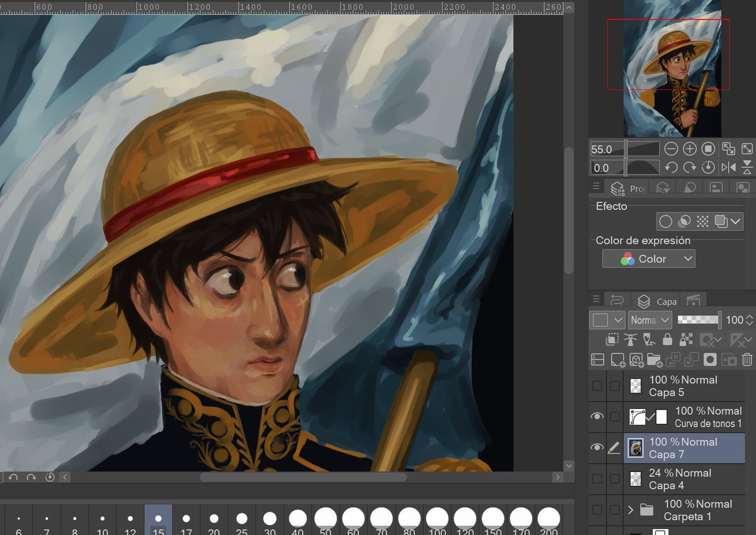Click the extract line effect icon

[684, 221]
